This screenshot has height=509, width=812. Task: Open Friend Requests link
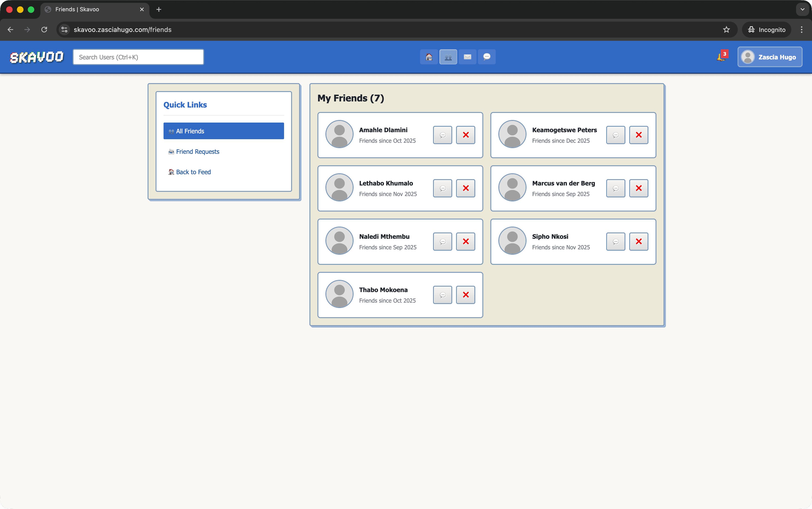197,151
